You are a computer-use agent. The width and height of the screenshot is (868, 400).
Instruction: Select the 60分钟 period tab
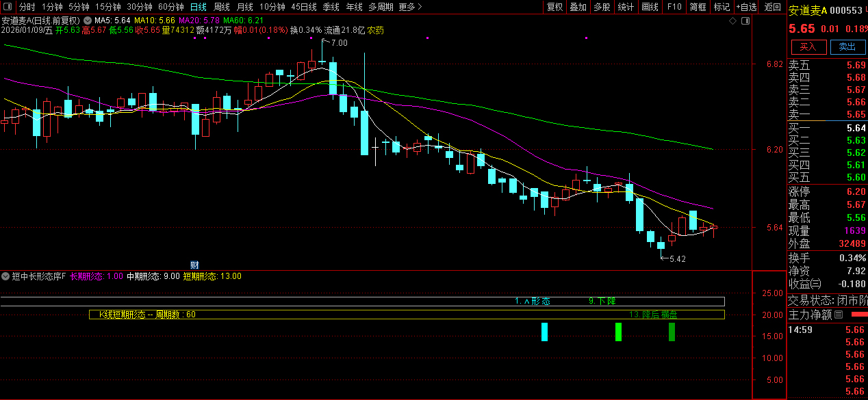pyautogui.click(x=170, y=7)
